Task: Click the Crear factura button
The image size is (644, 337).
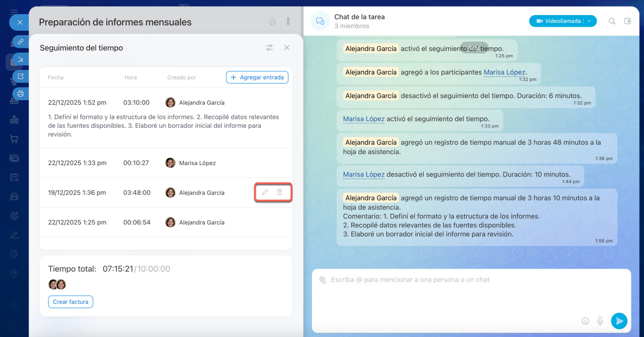Action: [x=70, y=302]
